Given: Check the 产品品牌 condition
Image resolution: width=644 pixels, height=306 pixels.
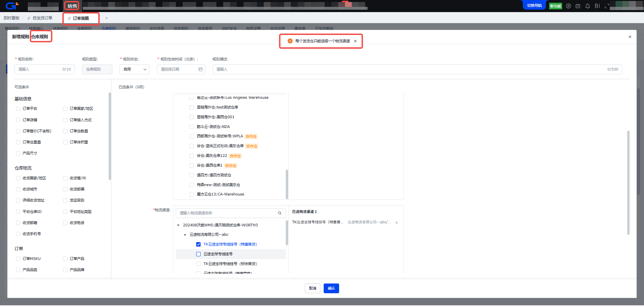Looking at the screenshot, I should pyautogui.click(x=65, y=270).
